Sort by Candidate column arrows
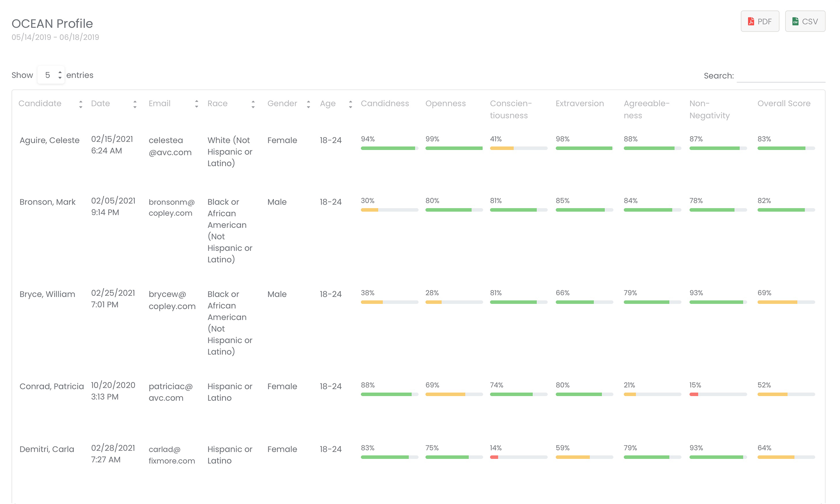Viewport: 840px width, 504px height. coord(81,104)
